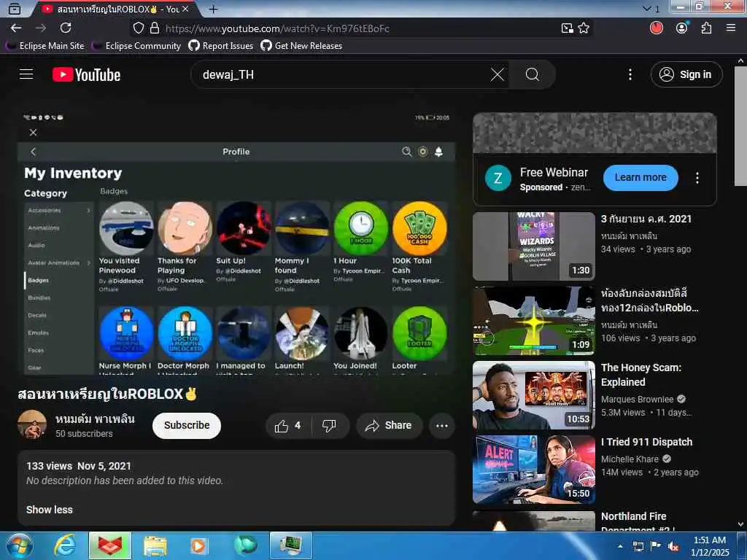
Task: Dislike the video with thumbs down
Action: (329, 425)
